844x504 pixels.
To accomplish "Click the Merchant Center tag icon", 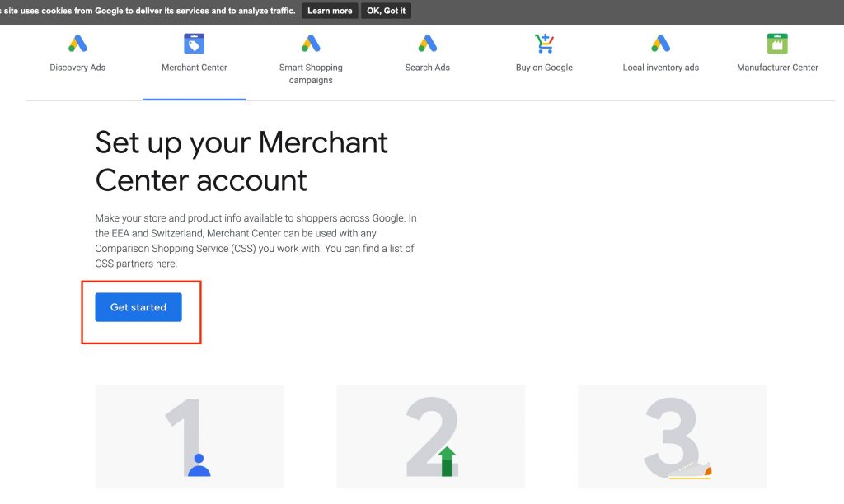I will [x=195, y=44].
